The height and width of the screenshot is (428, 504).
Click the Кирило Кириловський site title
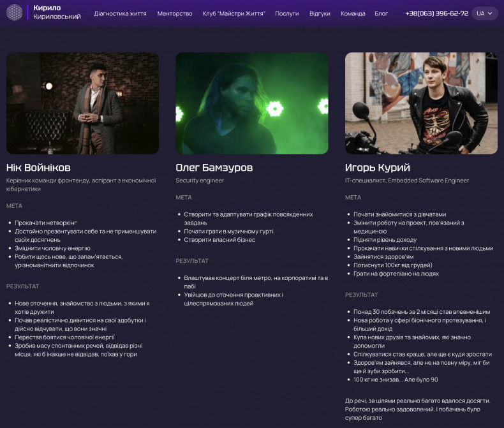point(57,13)
